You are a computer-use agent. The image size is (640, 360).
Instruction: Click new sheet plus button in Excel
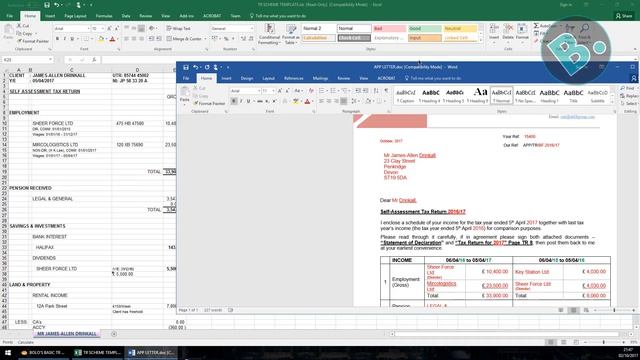114,334
